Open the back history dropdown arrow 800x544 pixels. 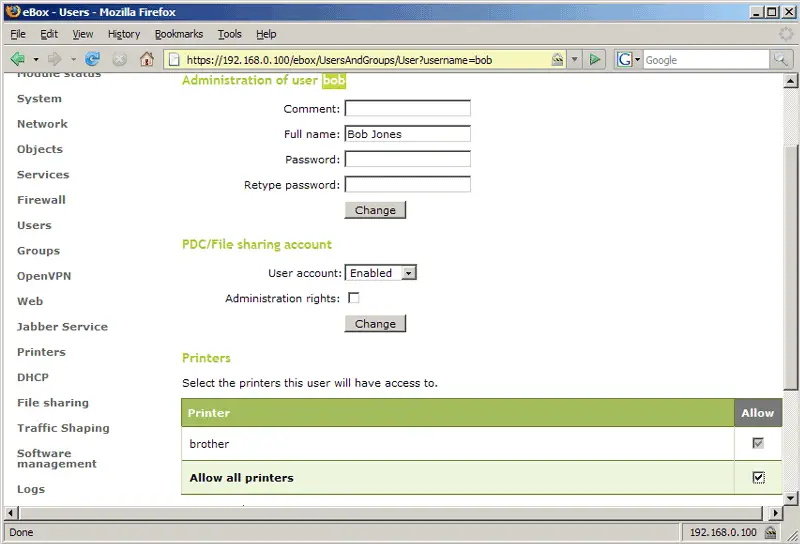point(36,60)
